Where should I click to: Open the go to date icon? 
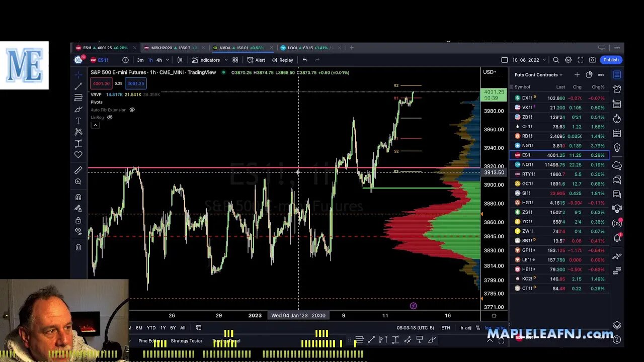coord(199,328)
